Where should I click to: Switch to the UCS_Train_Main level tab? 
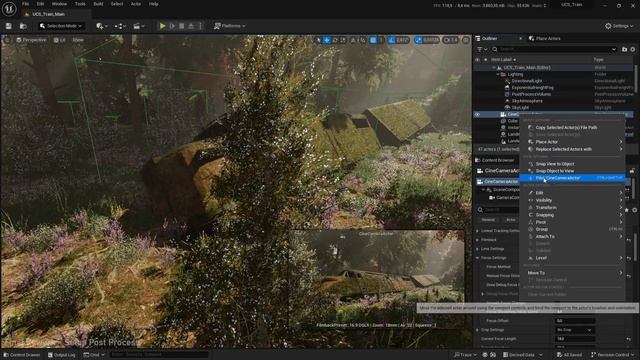tap(48, 14)
